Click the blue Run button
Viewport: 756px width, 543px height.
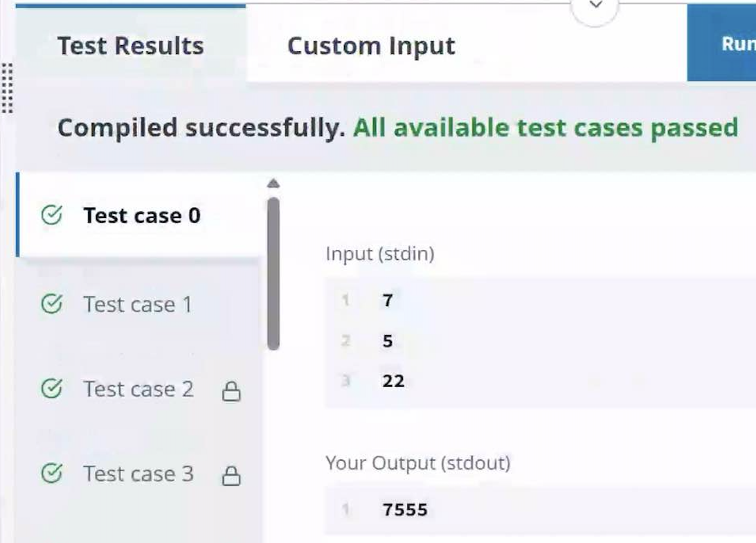722,44
